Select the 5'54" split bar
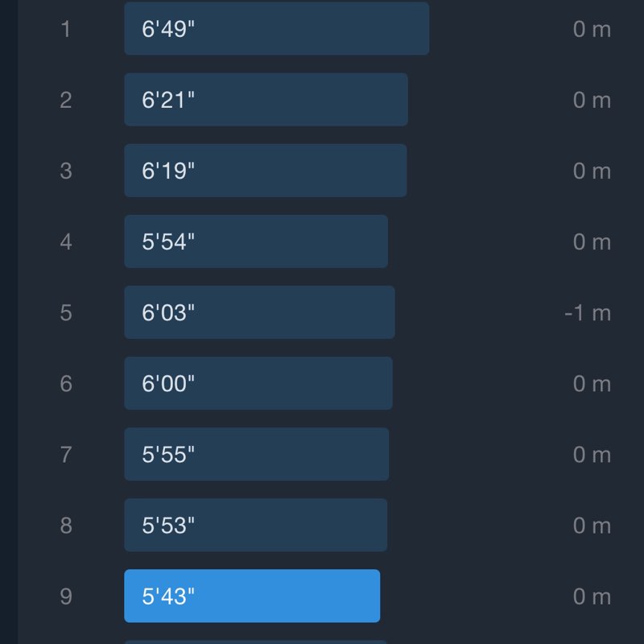This screenshot has width=644, height=644. point(256,242)
